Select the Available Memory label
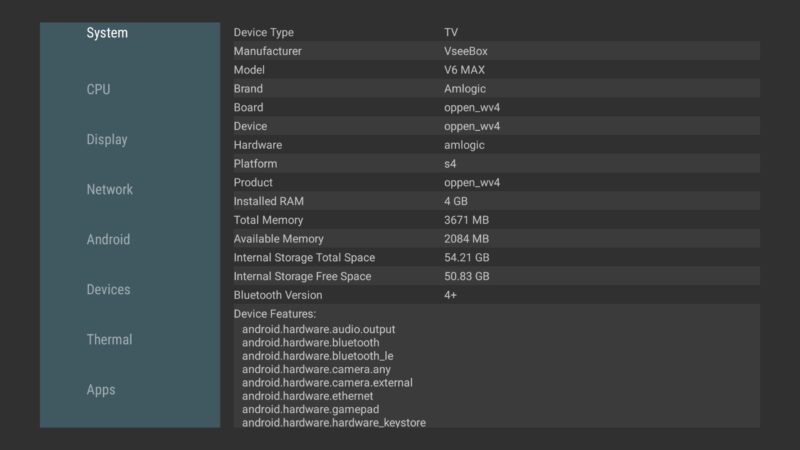This screenshot has height=450, width=800. (279, 239)
